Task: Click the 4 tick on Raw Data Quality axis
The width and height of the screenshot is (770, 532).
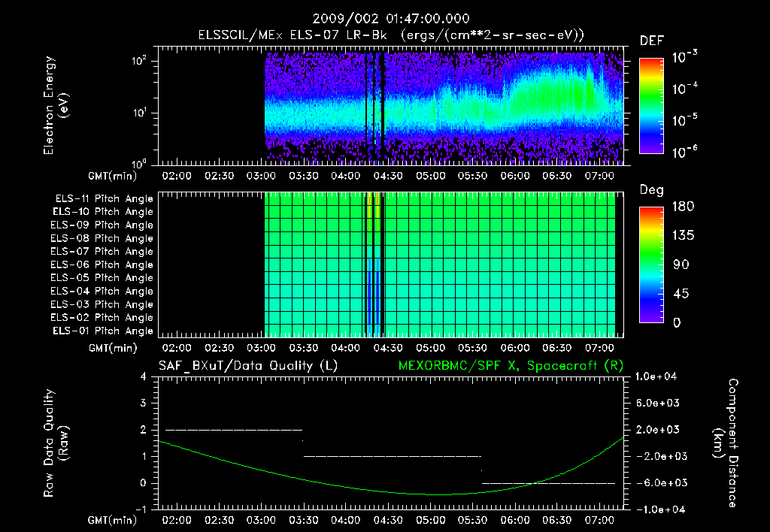Action: [x=144, y=376]
